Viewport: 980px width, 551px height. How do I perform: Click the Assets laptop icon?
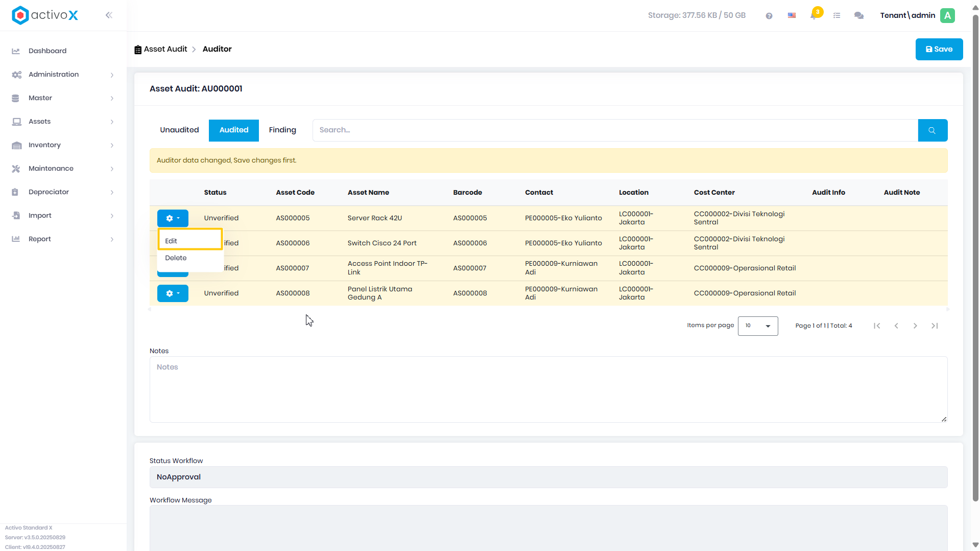coord(16,122)
